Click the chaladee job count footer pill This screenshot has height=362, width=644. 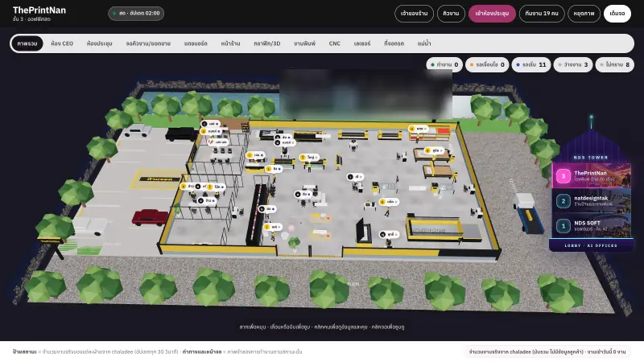[547, 352]
